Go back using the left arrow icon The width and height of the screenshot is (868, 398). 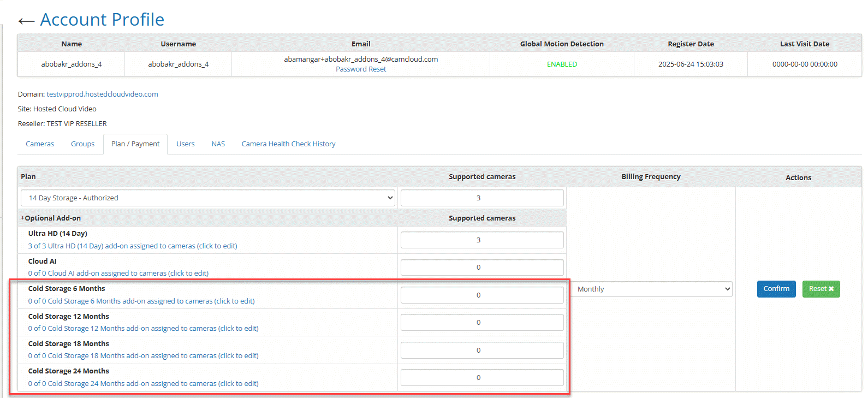coord(26,21)
